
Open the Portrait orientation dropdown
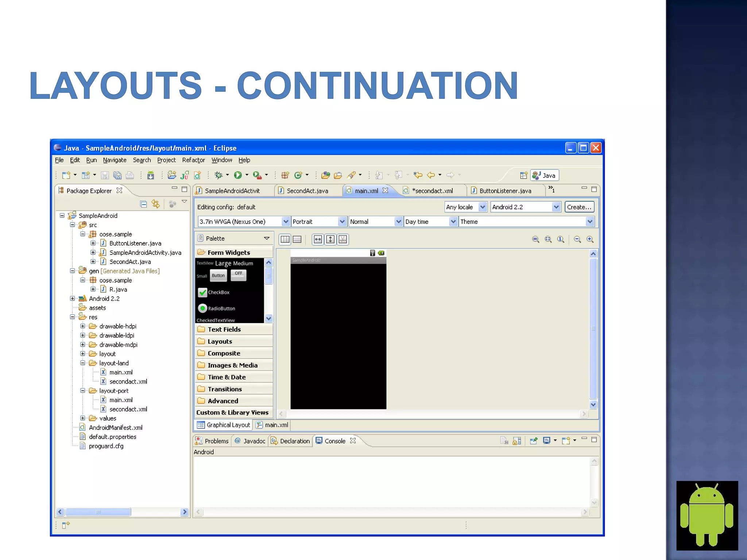pyautogui.click(x=342, y=222)
